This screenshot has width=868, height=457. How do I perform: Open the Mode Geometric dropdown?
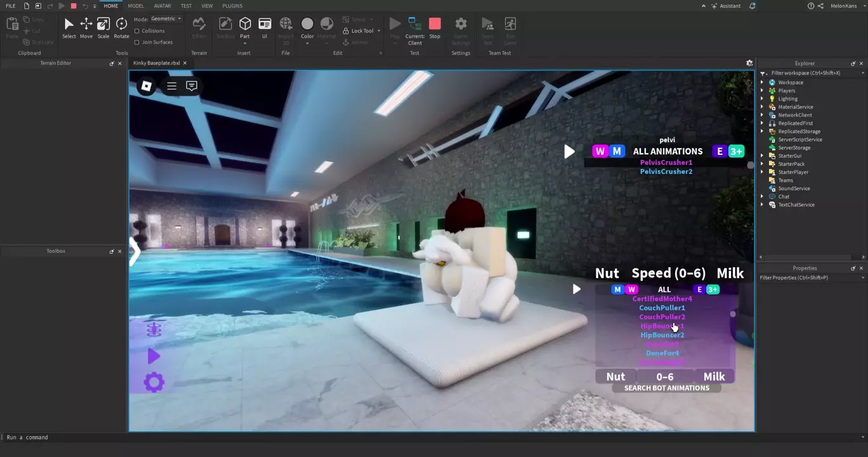pyautogui.click(x=166, y=19)
